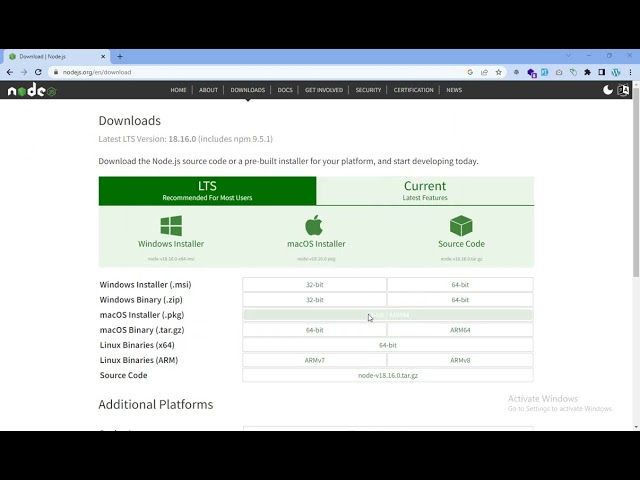Screen dimensions: 640x480
Task: Open the CERTIFICATION menu item
Action: (413, 90)
